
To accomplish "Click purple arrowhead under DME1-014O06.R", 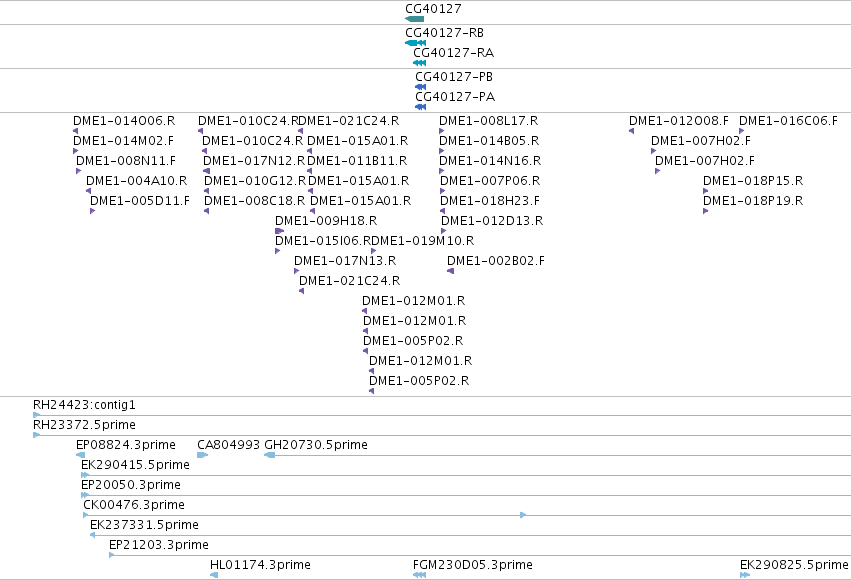I will [x=75, y=131].
